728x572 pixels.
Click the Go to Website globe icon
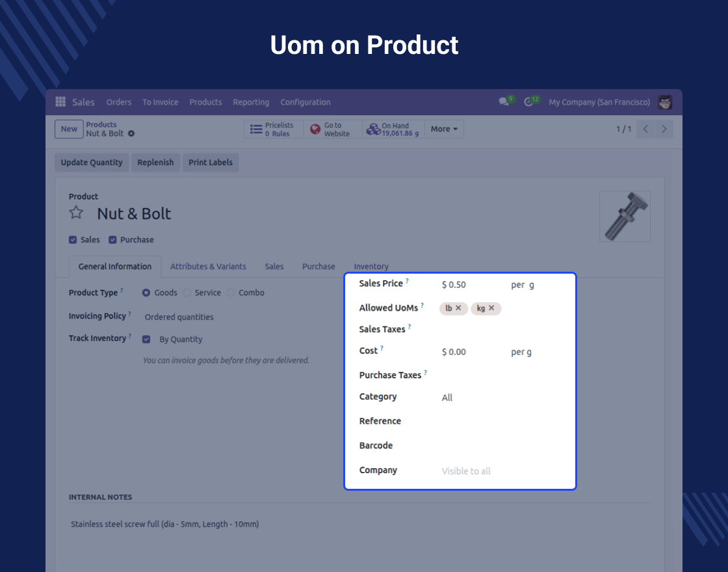point(315,129)
